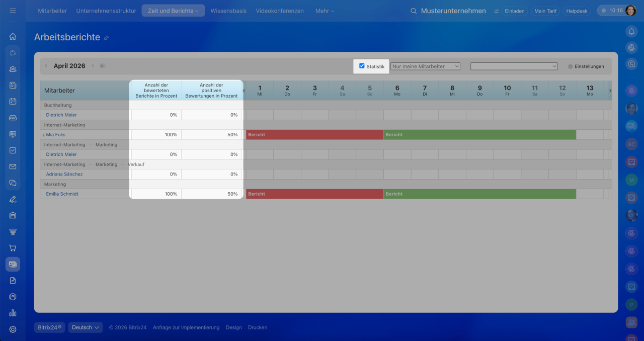Open the BC avatar chat on right panel

631,144
